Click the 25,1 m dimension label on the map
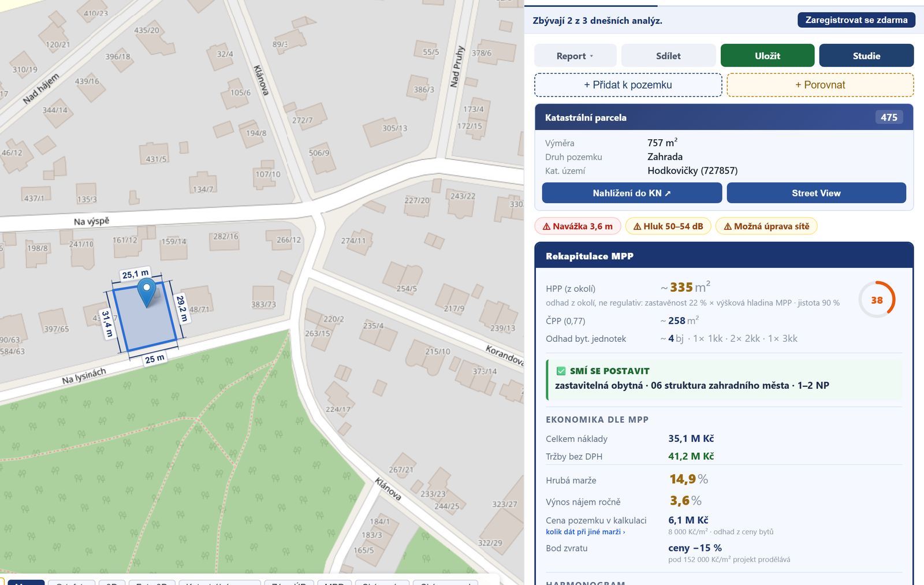This screenshot has height=585, width=924. [x=135, y=274]
